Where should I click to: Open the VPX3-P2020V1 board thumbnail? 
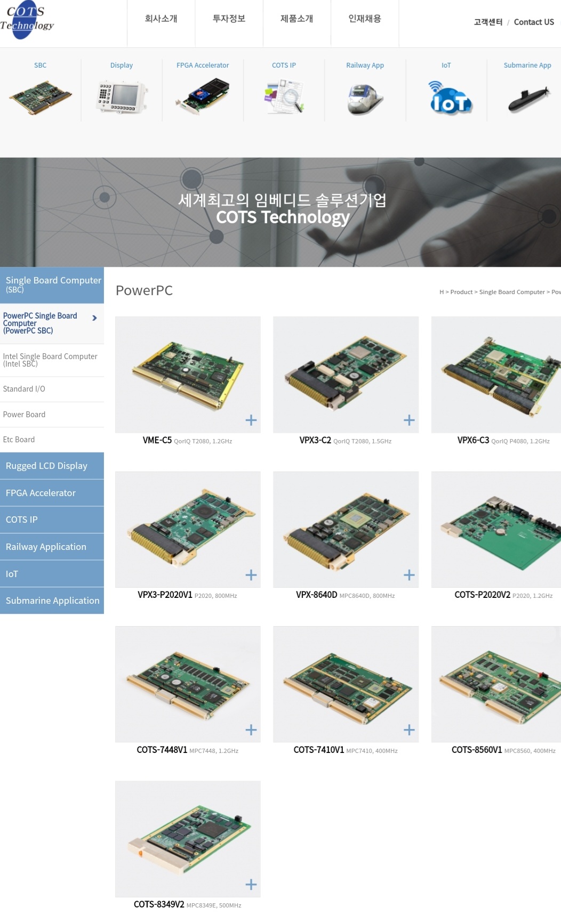pyautogui.click(x=188, y=530)
